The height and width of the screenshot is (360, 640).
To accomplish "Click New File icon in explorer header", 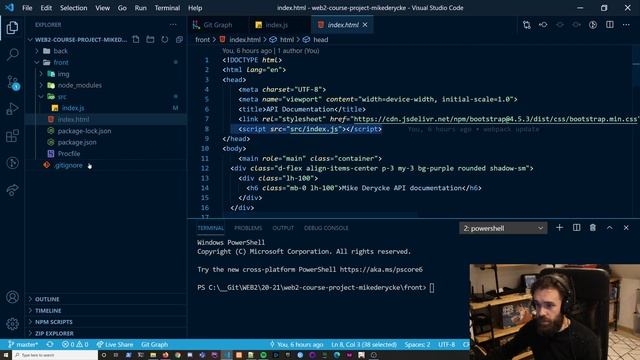I will pyautogui.click(x=136, y=40).
